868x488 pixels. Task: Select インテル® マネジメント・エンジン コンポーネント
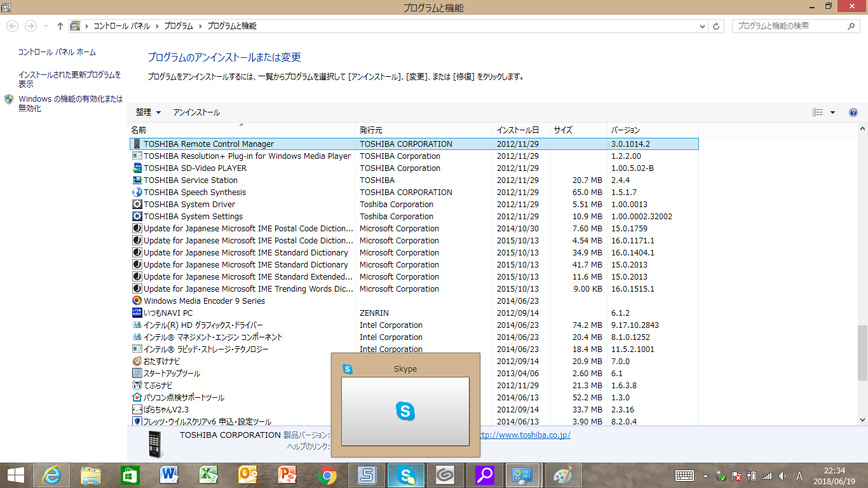(x=414, y=337)
